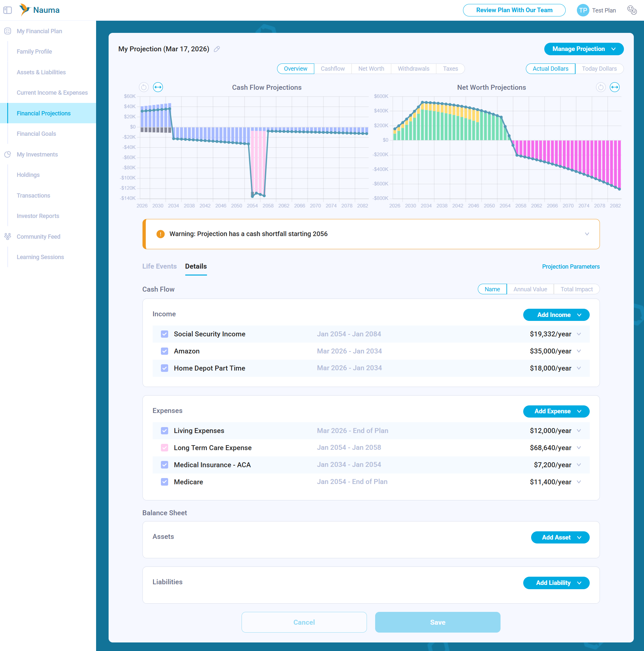
Task: Click the reset icon on the Cash Flow chart
Action: (144, 87)
